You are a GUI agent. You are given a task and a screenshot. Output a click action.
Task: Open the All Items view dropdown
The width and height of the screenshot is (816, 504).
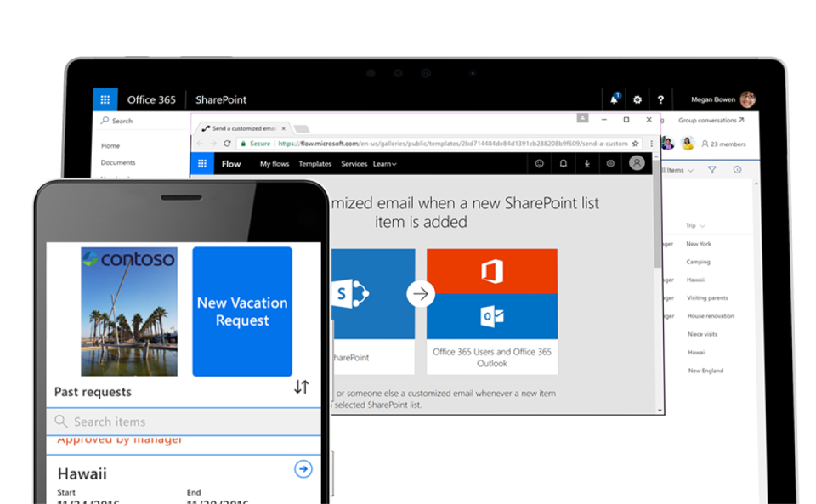click(677, 170)
